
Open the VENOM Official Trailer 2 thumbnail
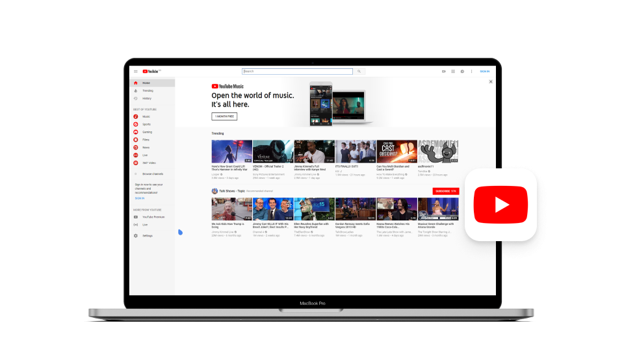click(273, 151)
